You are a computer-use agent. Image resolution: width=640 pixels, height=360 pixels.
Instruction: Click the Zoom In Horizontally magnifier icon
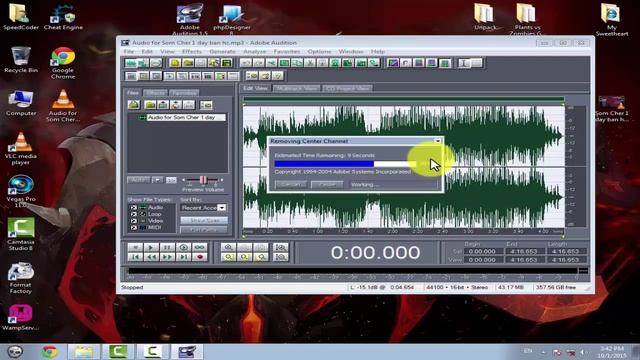pyautogui.click(x=228, y=247)
